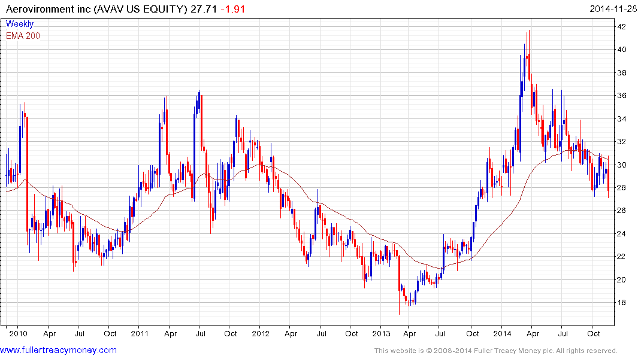Click the 40 price axis label
The height and width of the screenshot is (359, 644).
622,50
